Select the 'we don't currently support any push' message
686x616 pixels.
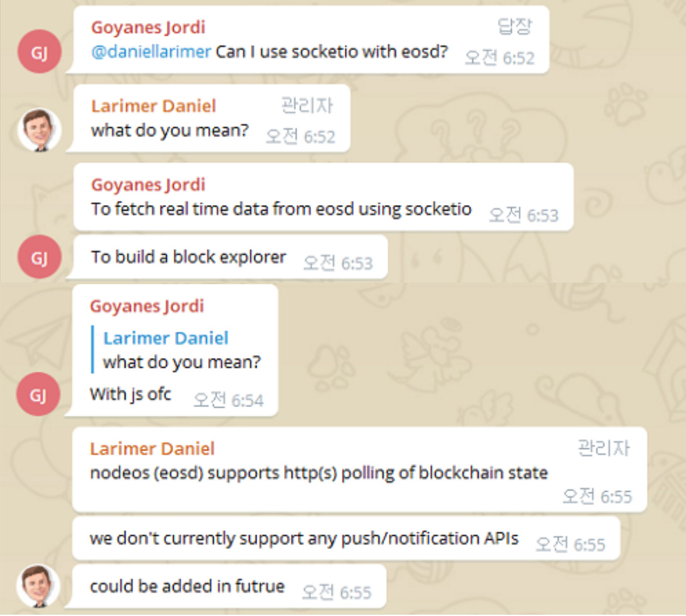pos(347,538)
